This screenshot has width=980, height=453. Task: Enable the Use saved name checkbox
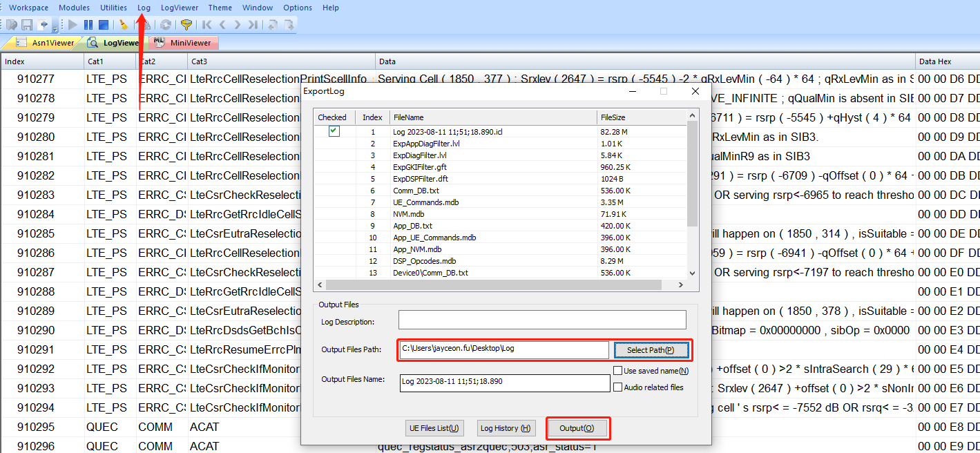pyautogui.click(x=618, y=371)
